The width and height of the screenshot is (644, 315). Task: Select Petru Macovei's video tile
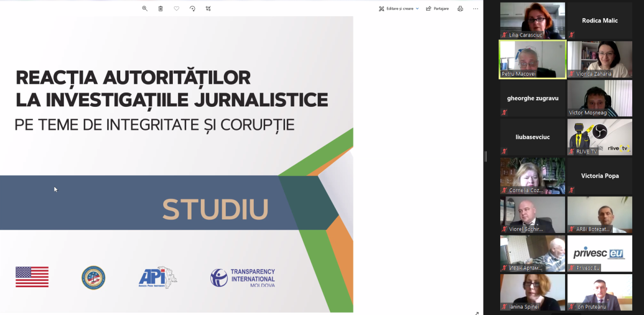[532, 59]
